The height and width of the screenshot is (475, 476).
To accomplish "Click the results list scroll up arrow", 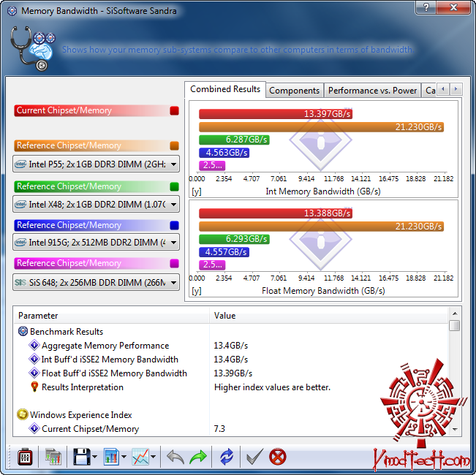I will click(455, 313).
